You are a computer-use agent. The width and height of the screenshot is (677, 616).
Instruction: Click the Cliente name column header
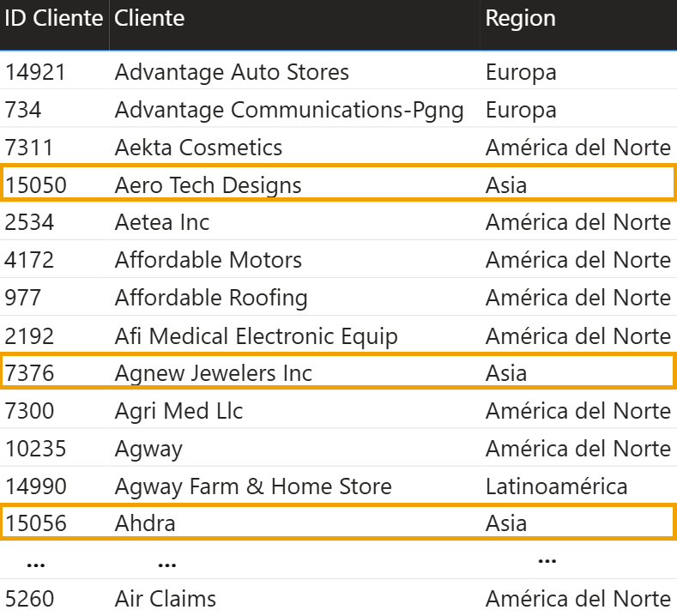click(149, 19)
